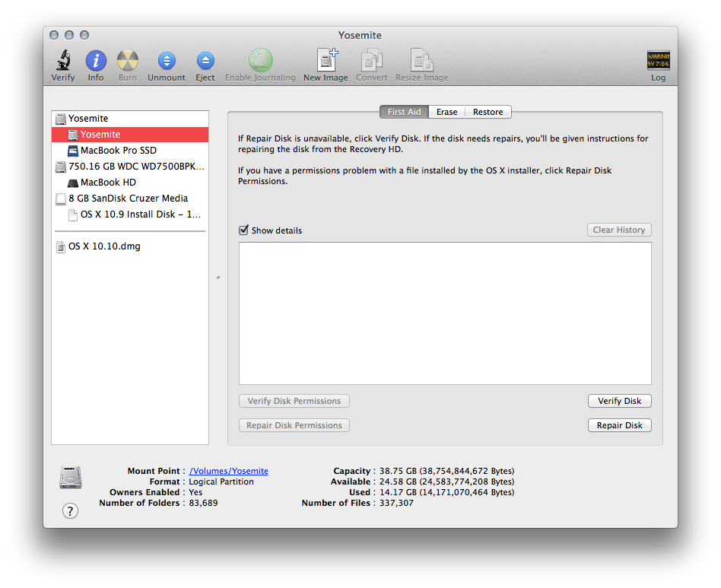Screen dimensions: 721x588
Task: Click the Convert toolbar icon
Action: click(x=372, y=60)
